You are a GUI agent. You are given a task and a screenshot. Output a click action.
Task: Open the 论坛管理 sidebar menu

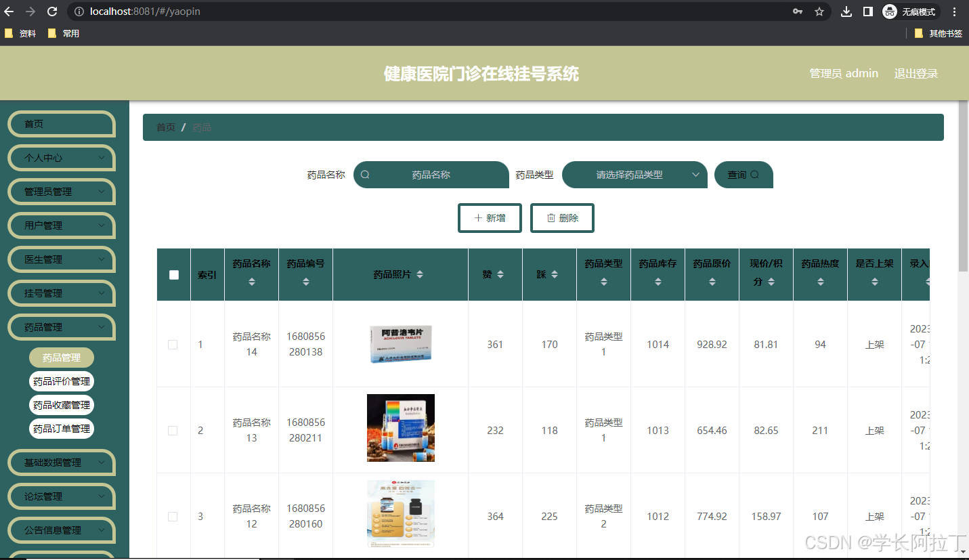(x=61, y=496)
